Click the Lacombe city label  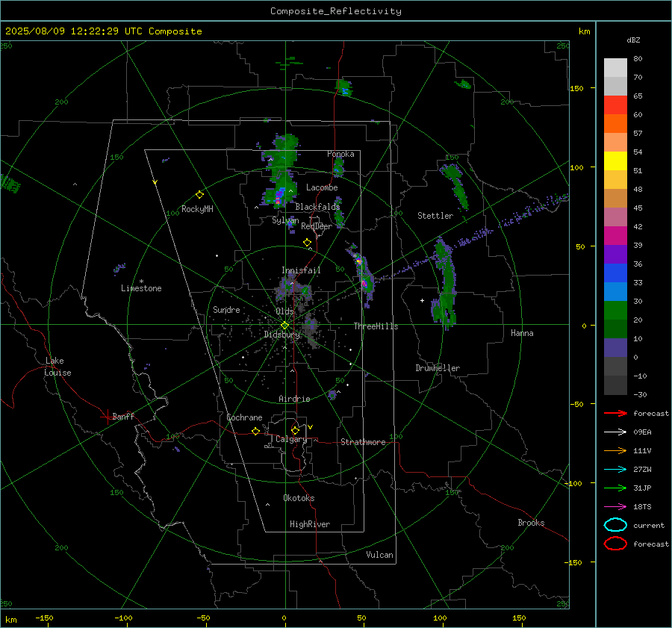(321, 187)
